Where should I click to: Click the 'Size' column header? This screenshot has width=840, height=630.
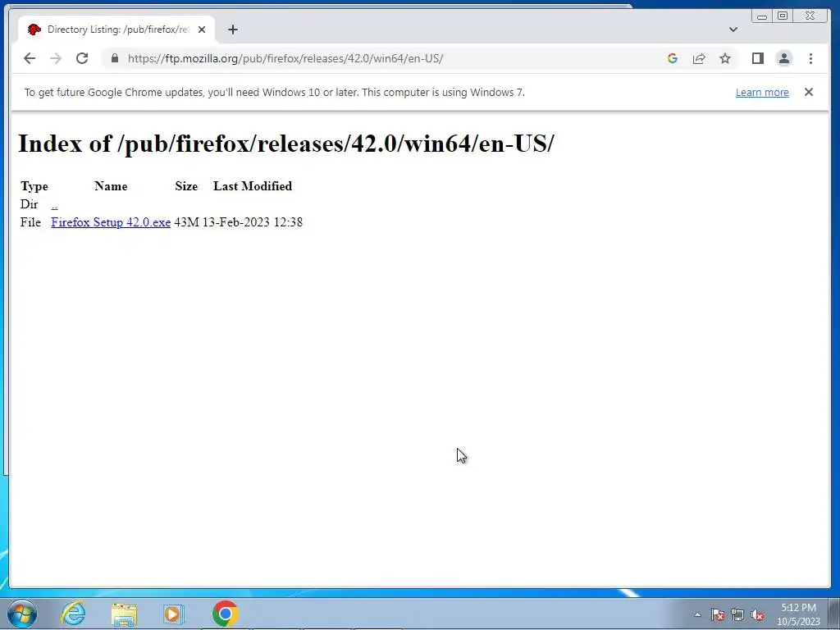click(x=186, y=186)
